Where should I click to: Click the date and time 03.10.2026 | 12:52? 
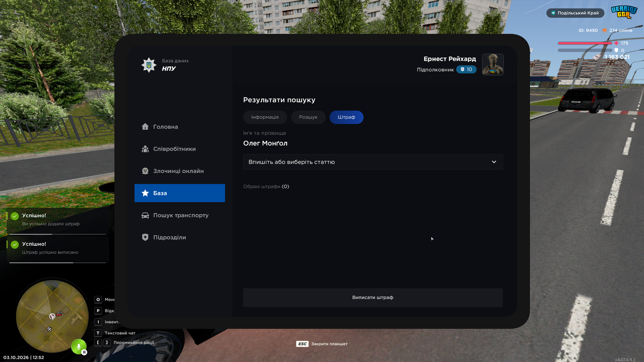coord(24,357)
